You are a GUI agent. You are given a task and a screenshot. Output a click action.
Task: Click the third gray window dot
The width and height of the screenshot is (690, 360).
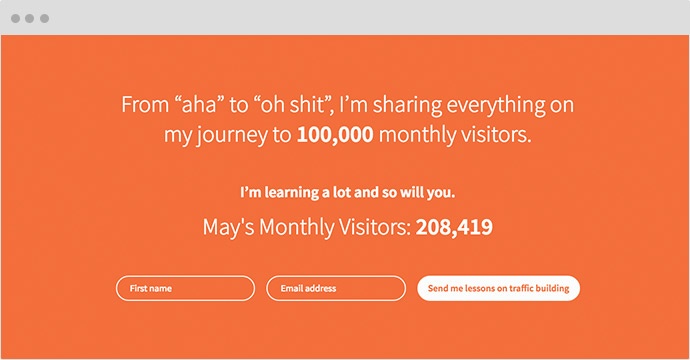tap(44, 18)
